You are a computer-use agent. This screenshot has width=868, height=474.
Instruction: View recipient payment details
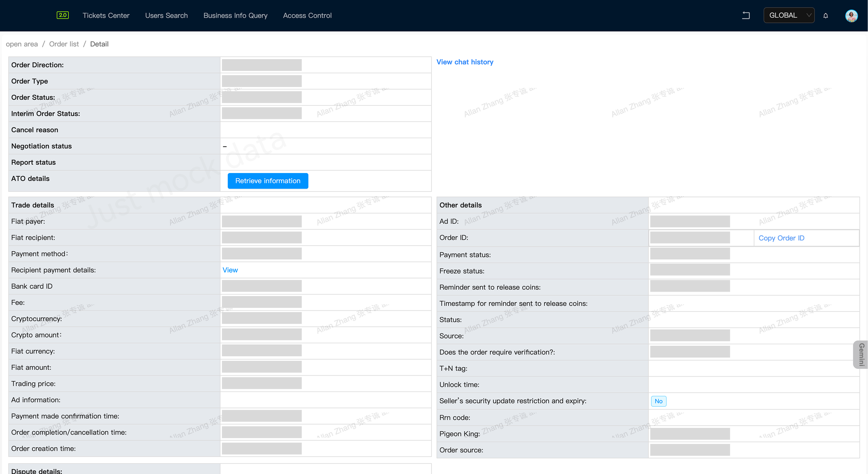(230, 270)
